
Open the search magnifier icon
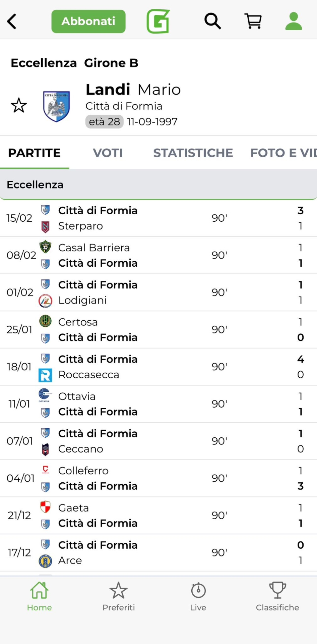click(x=212, y=21)
